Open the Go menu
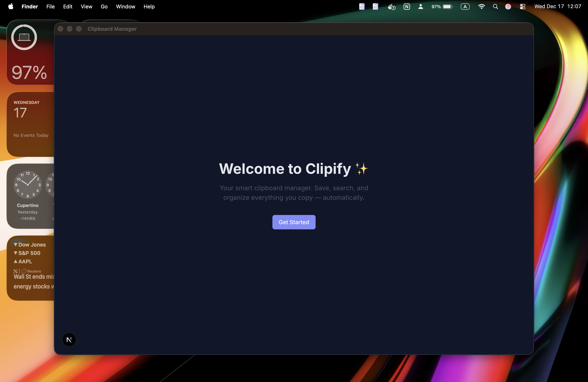This screenshot has height=382, width=588. 104,7
